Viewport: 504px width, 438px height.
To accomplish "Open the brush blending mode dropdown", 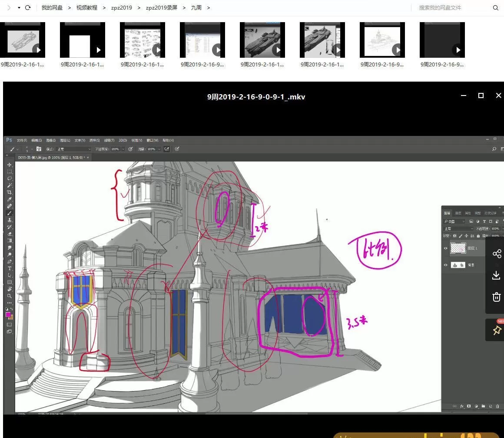I will point(73,149).
